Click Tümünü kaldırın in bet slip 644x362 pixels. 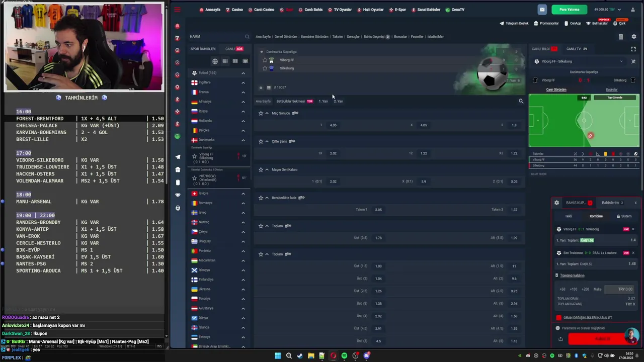pos(572,276)
